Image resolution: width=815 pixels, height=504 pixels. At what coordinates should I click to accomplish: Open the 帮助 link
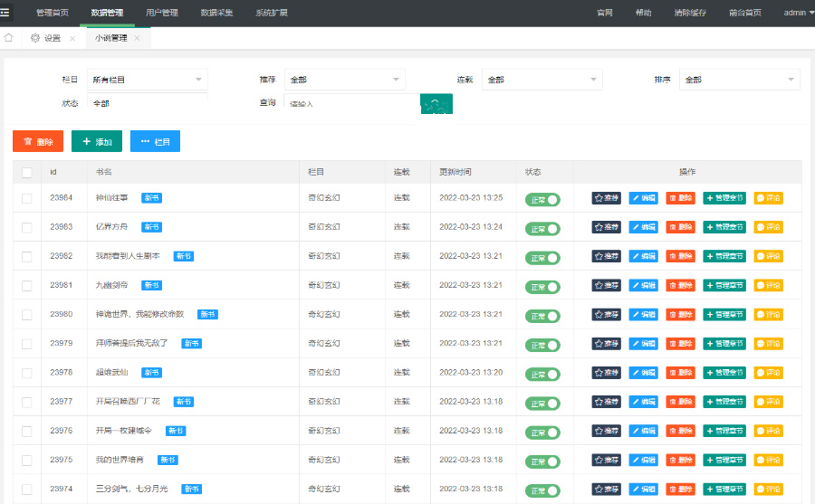[x=644, y=13]
